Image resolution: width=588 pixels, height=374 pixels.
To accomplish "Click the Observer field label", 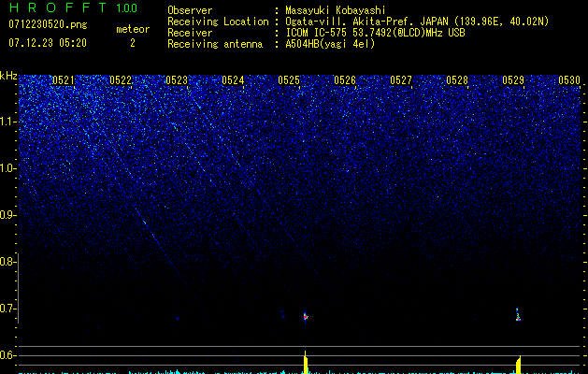I will [x=190, y=10].
